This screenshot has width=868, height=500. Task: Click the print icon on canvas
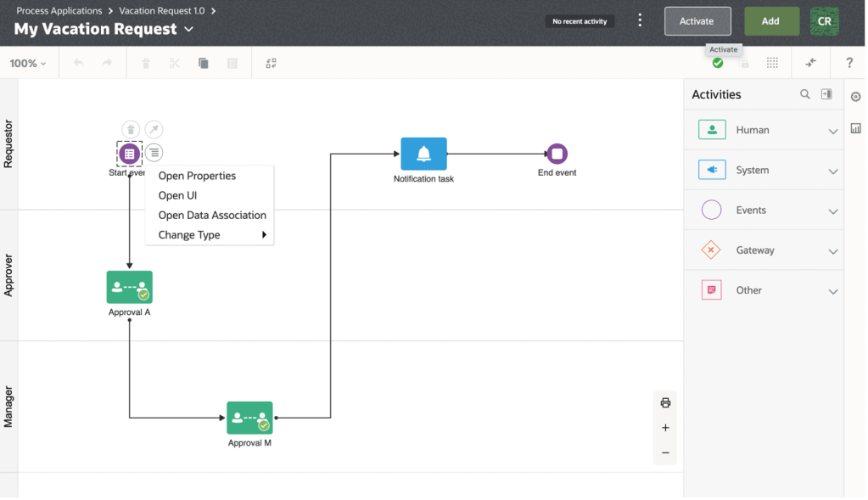click(x=665, y=402)
